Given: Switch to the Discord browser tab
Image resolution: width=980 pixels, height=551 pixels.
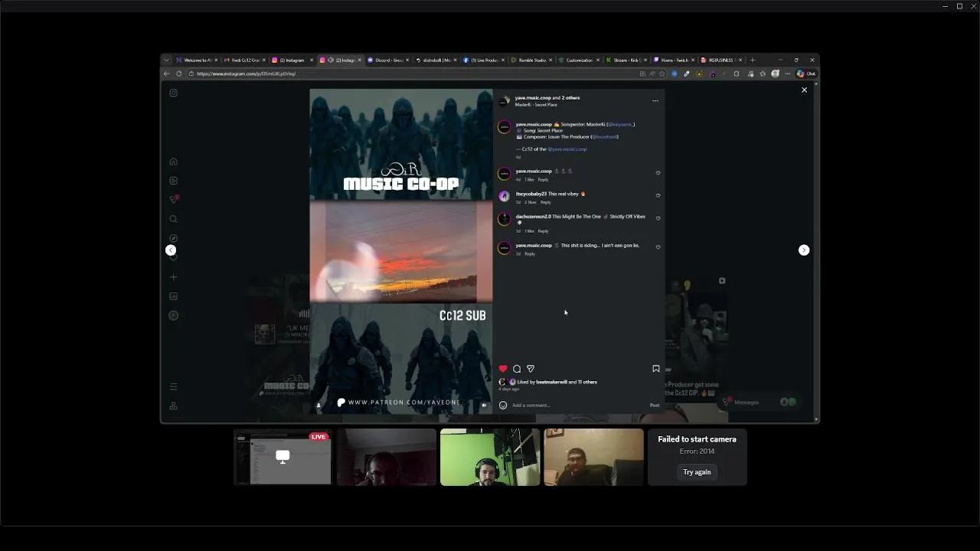Looking at the screenshot, I should click(x=387, y=60).
